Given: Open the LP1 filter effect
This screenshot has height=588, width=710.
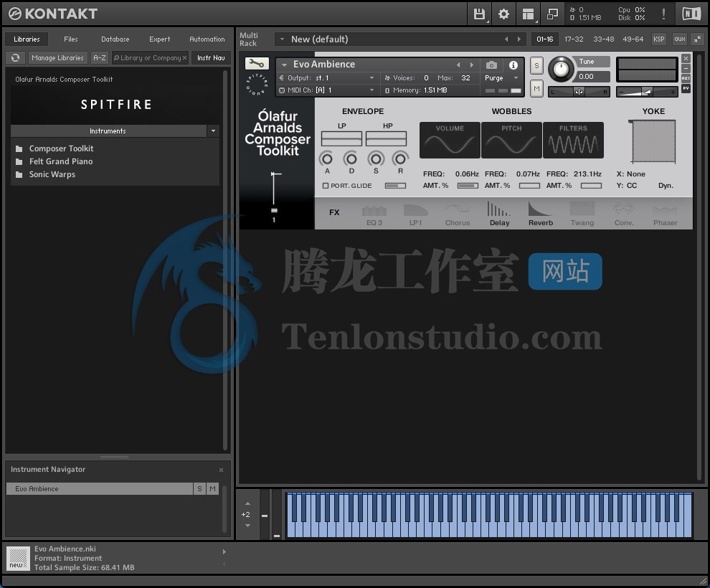Looking at the screenshot, I should click(x=416, y=214).
